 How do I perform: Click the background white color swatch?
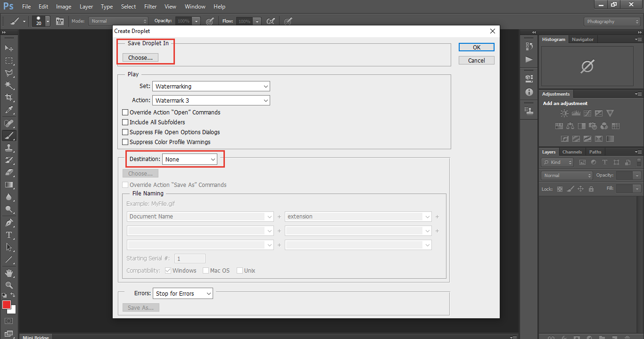13,310
